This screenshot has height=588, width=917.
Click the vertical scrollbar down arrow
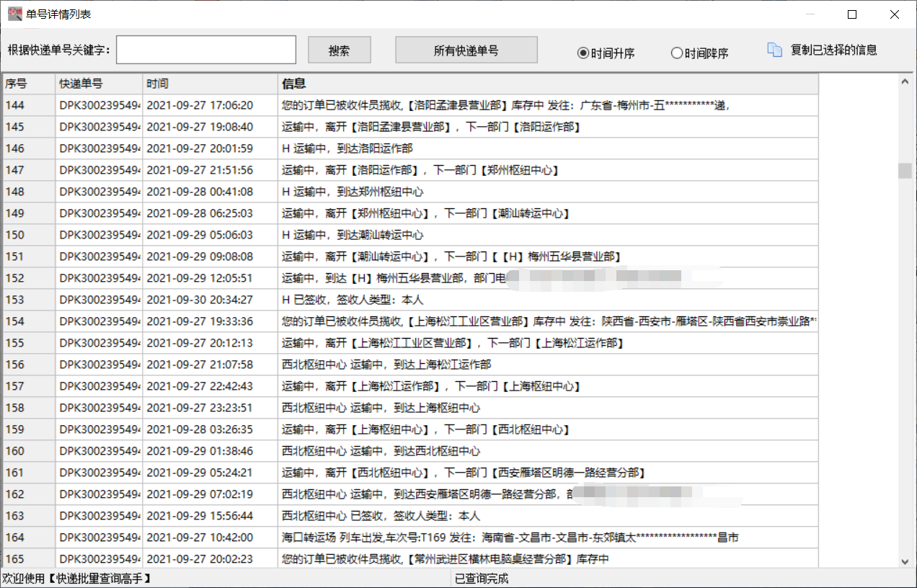point(905,561)
